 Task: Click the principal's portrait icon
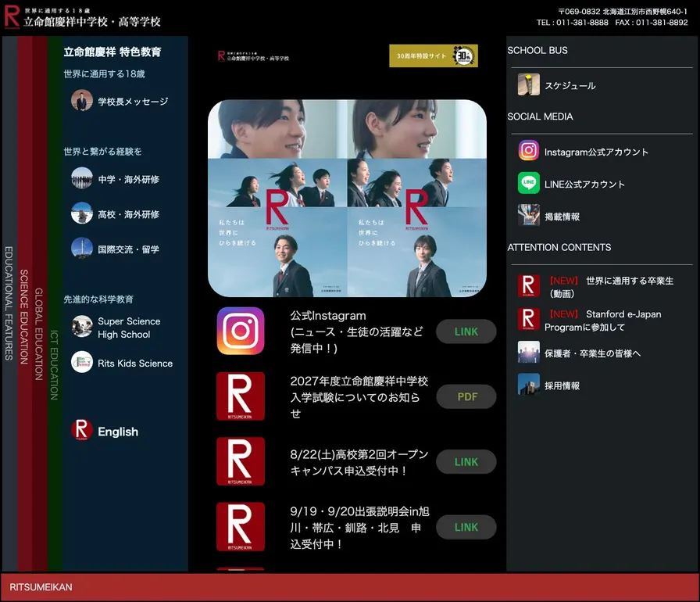point(82,101)
